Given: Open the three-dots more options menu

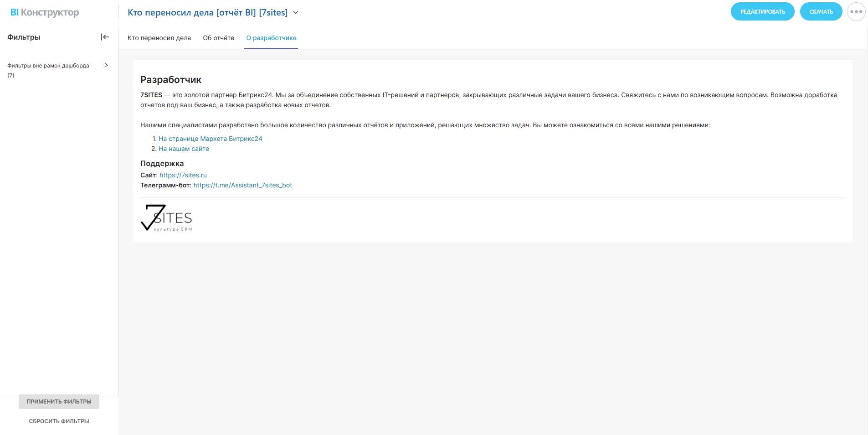Looking at the screenshot, I should click(x=856, y=12).
